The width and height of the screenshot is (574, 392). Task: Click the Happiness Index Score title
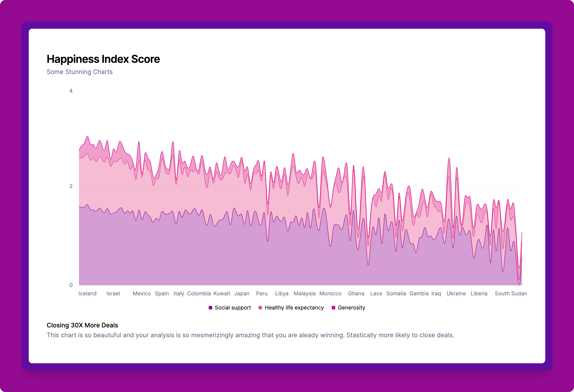(x=103, y=59)
